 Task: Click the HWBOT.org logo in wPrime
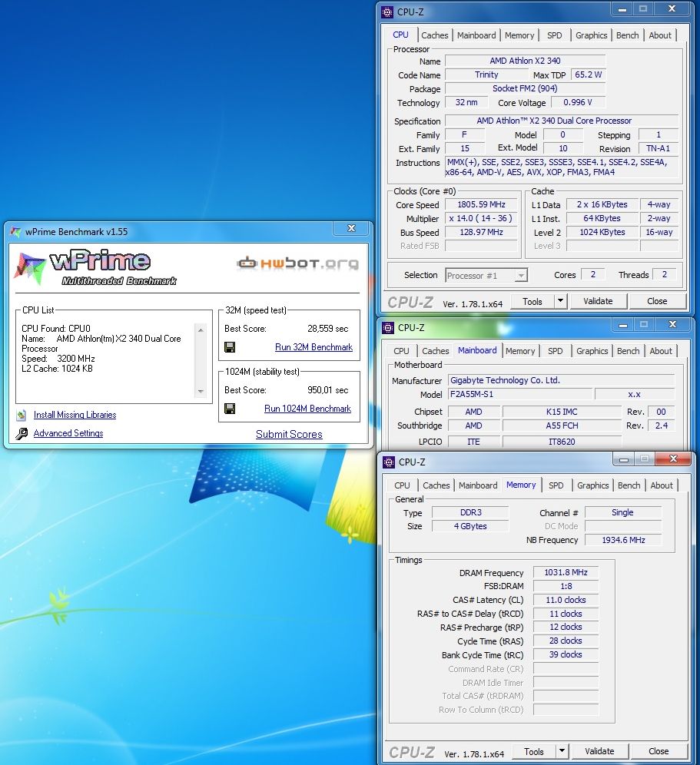298,263
